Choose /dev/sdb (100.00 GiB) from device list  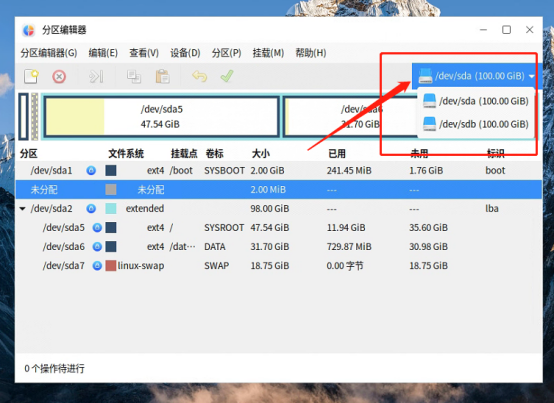(x=476, y=124)
